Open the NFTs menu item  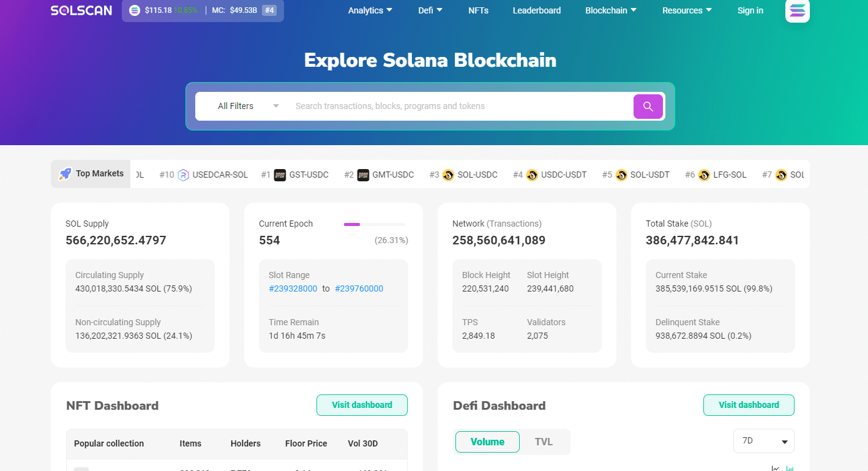click(478, 10)
